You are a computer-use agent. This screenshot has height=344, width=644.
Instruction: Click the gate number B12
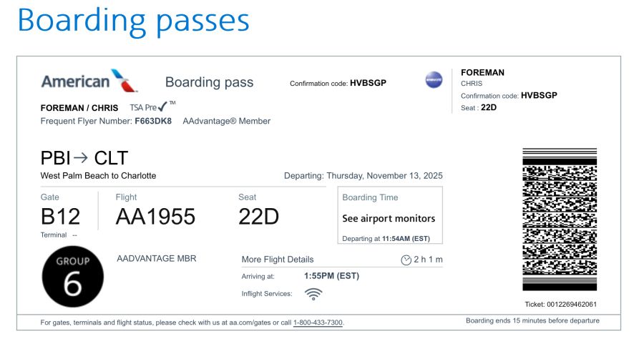[61, 217]
